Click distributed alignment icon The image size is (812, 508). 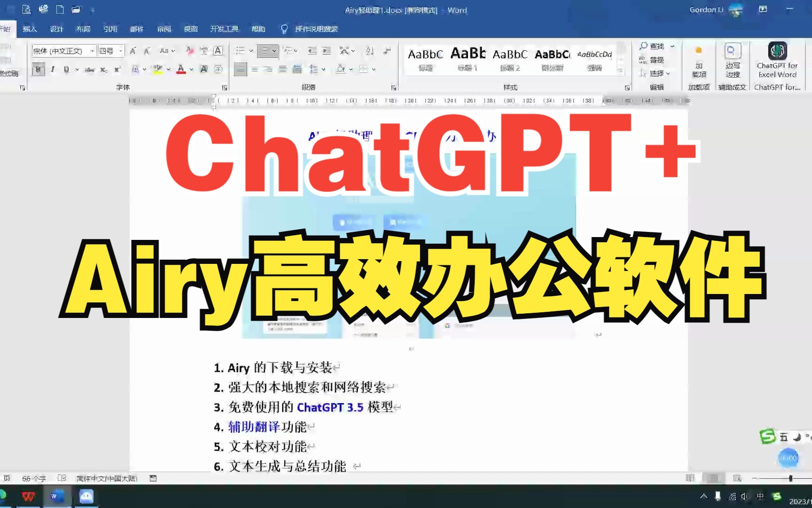pos(297,69)
